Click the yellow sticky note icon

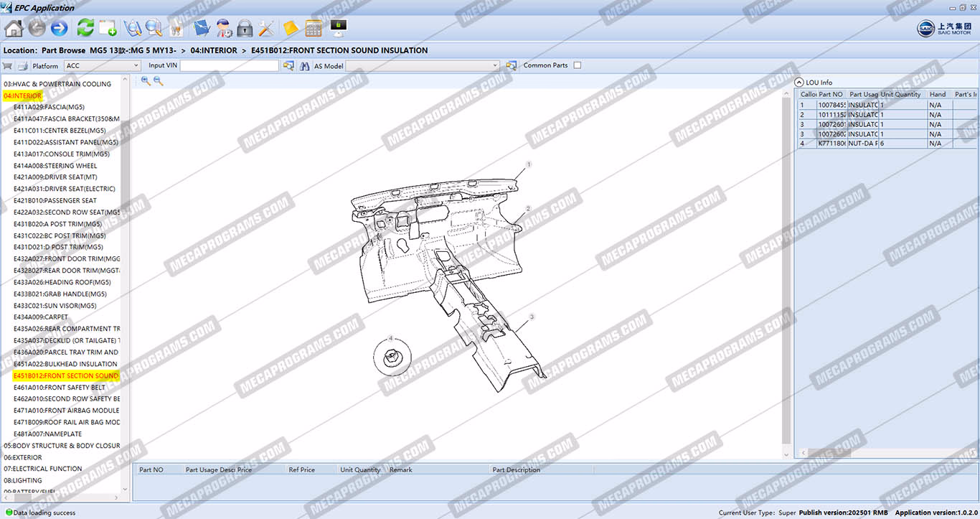[x=291, y=28]
